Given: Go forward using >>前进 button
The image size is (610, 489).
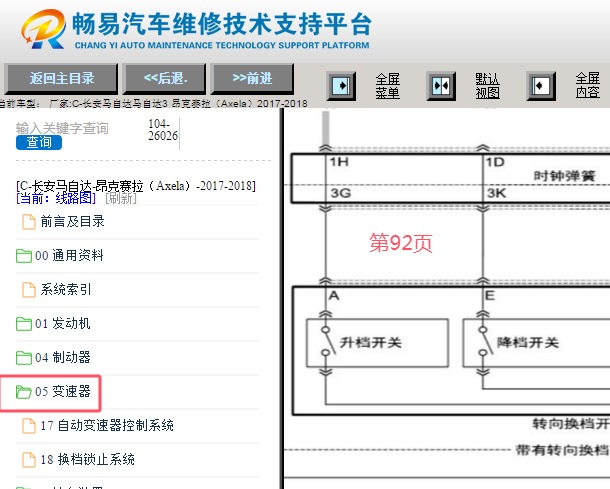Looking at the screenshot, I should (252, 79).
